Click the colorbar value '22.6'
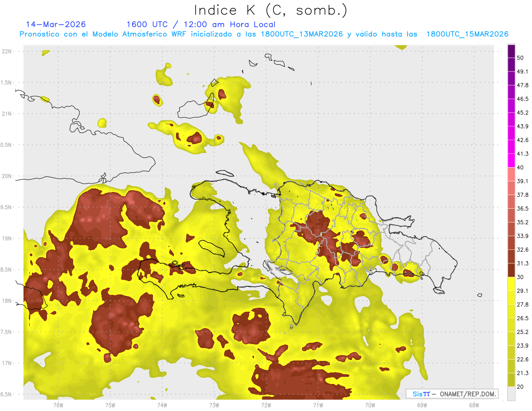 click(x=523, y=359)
